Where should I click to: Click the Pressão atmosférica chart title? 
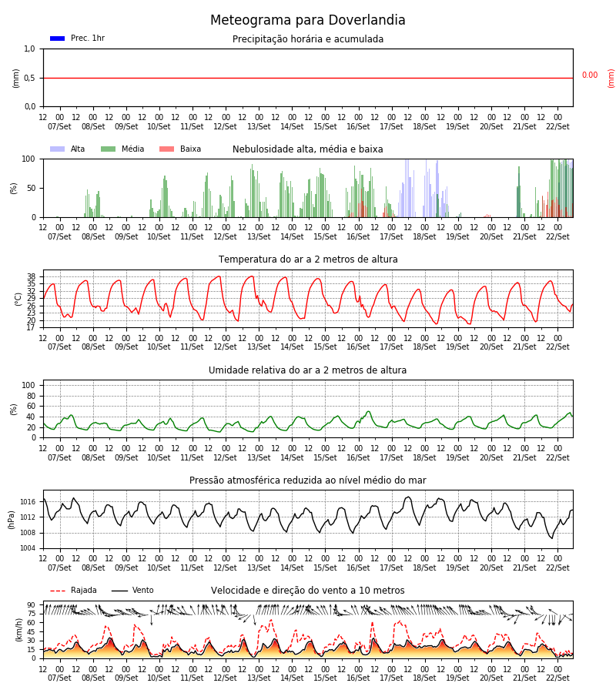pyautogui.click(x=308, y=480)
